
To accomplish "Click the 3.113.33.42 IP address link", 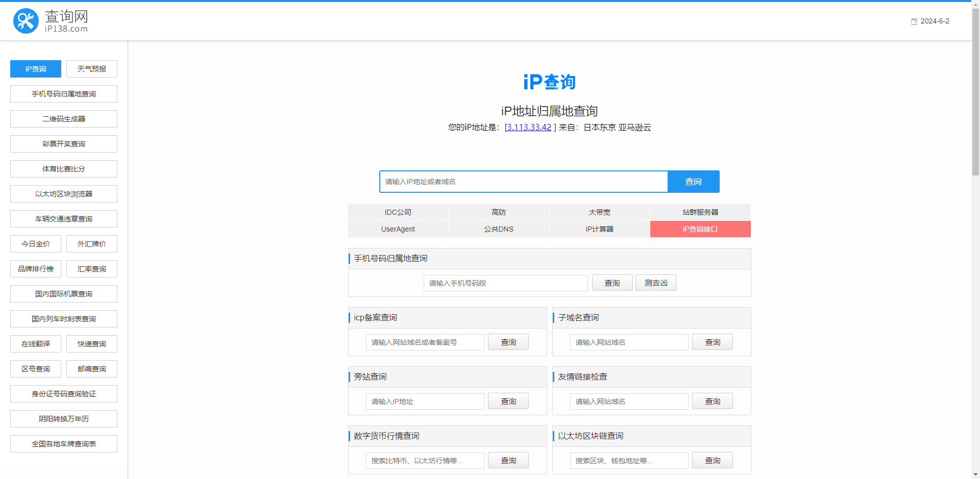I will 529,128.
